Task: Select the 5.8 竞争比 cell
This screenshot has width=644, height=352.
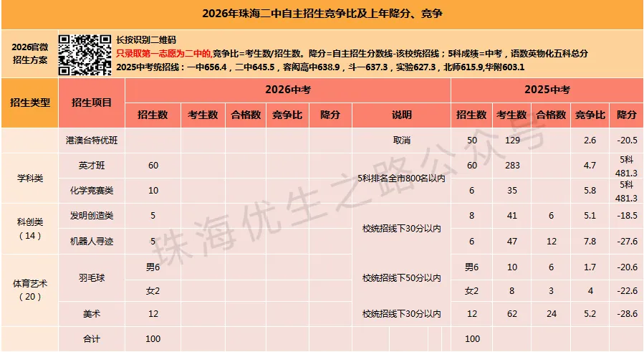Action: pyautogui.click(x=590, y=191)
